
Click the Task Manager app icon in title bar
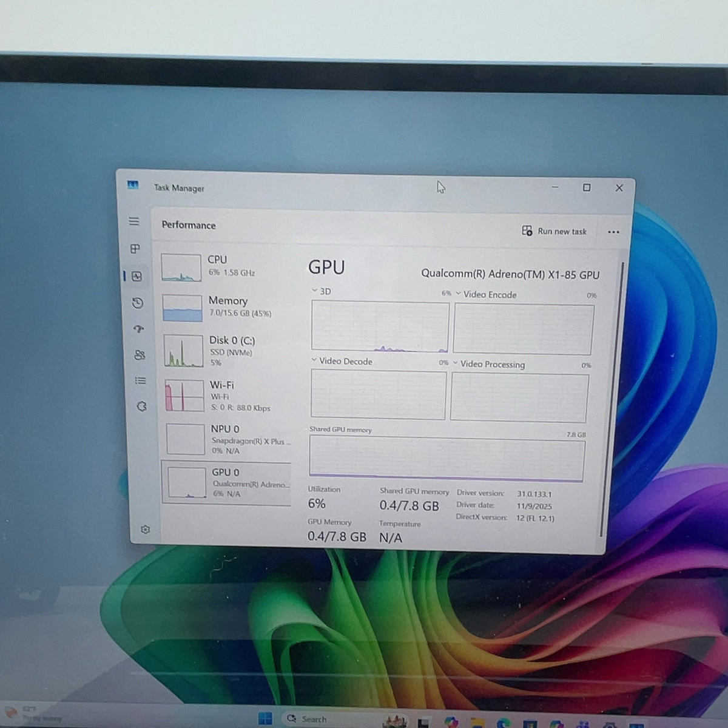[133, 185]
